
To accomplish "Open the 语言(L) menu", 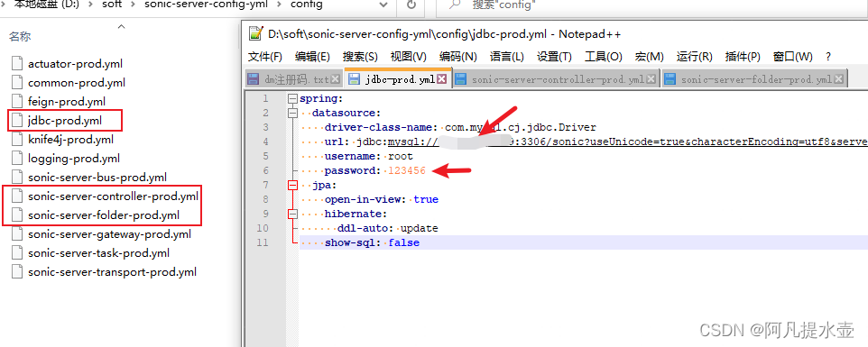I will coord(506,57).
